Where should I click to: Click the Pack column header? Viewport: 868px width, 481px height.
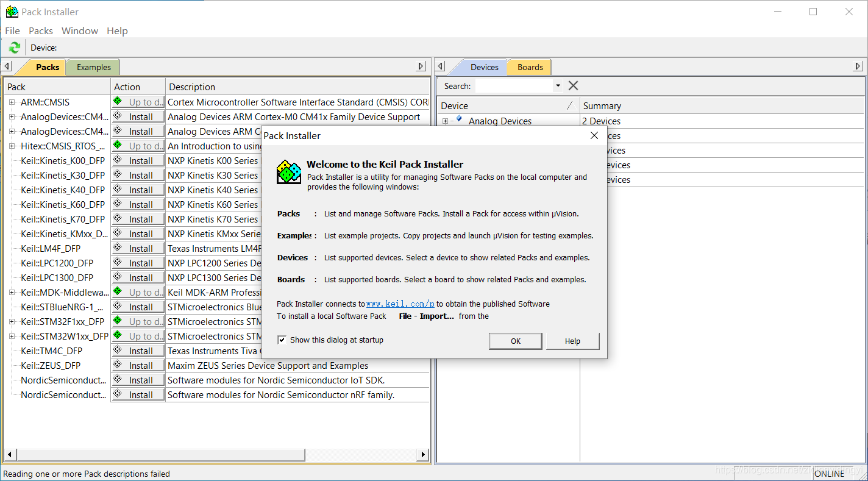(x=57, y=87)
